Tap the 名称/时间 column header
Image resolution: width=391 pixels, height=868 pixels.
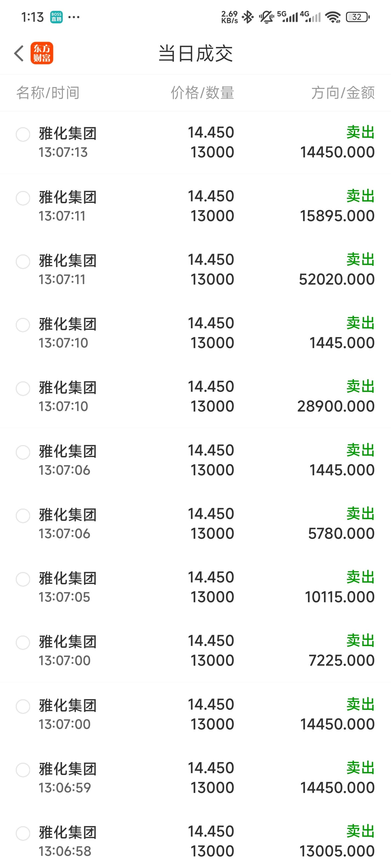48,93
